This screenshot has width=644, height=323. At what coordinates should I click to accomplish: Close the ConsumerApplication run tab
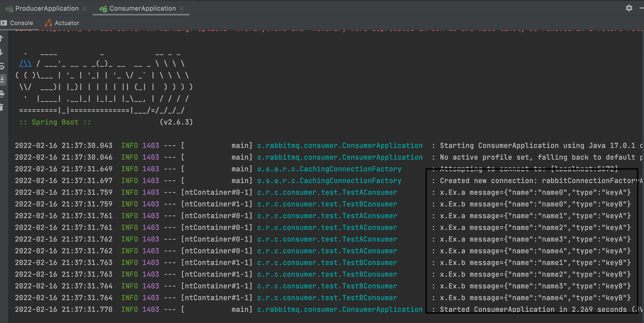tap(181, 8)
